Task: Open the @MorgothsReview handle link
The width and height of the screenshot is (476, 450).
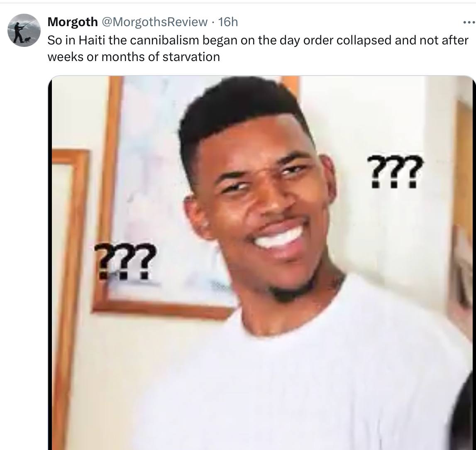Action: coord(154,22)
